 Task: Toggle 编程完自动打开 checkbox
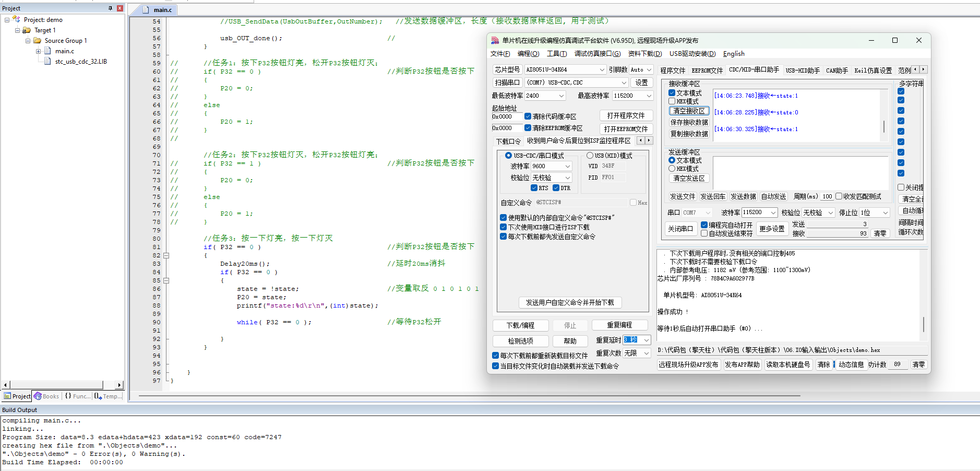[704, 225]
